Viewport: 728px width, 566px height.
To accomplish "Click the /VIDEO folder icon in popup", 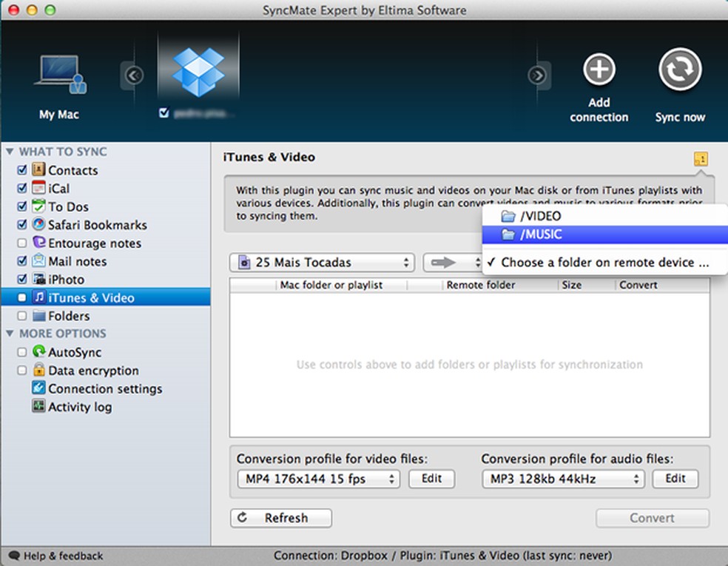I will (508, 216).
